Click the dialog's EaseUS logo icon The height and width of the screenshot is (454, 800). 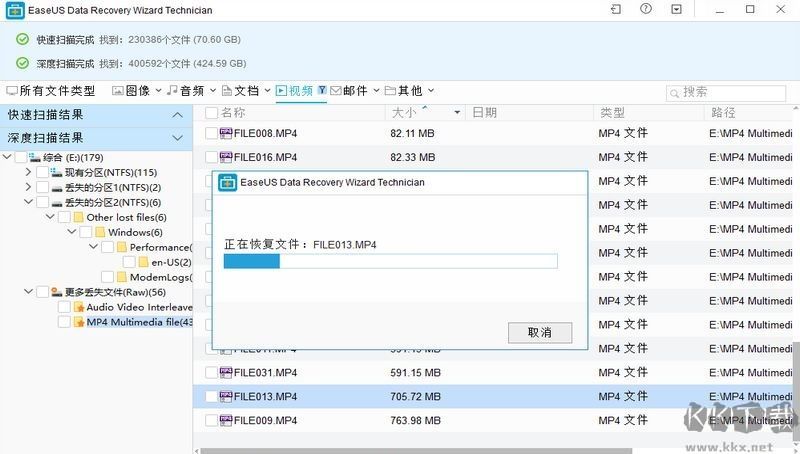[227, 182]
